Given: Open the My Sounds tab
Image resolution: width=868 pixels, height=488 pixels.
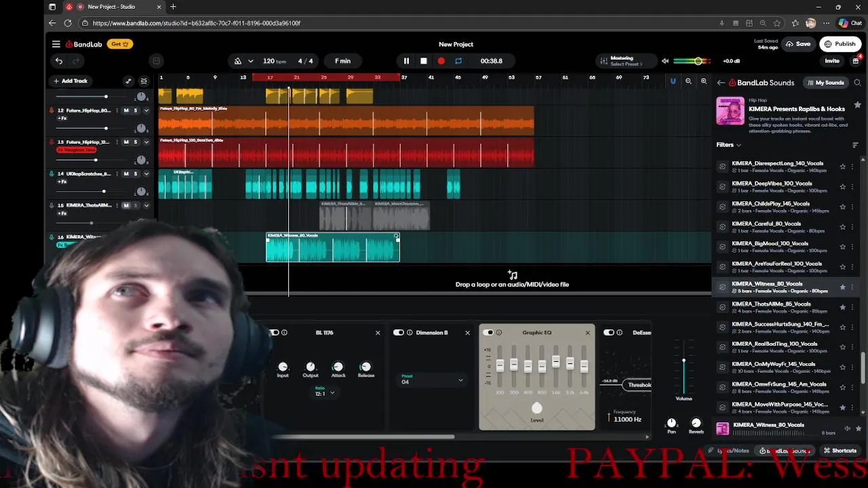Looking at the screenshot, I should click(825, 83).
